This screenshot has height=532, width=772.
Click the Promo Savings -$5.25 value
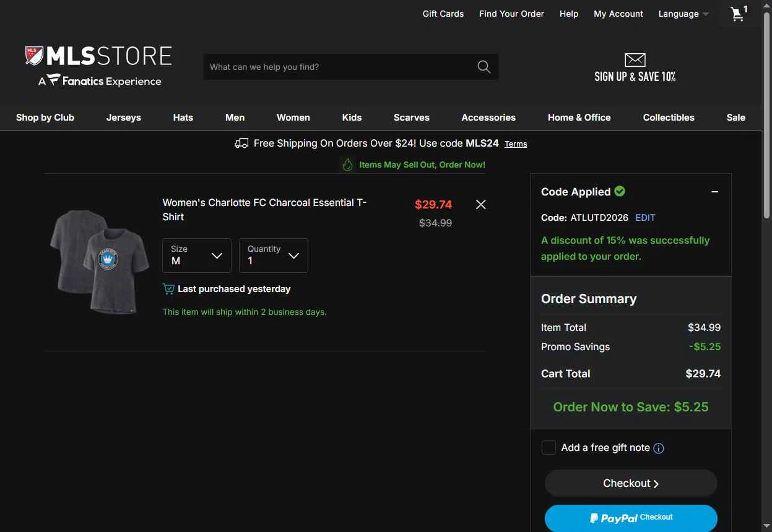(705, 347)
